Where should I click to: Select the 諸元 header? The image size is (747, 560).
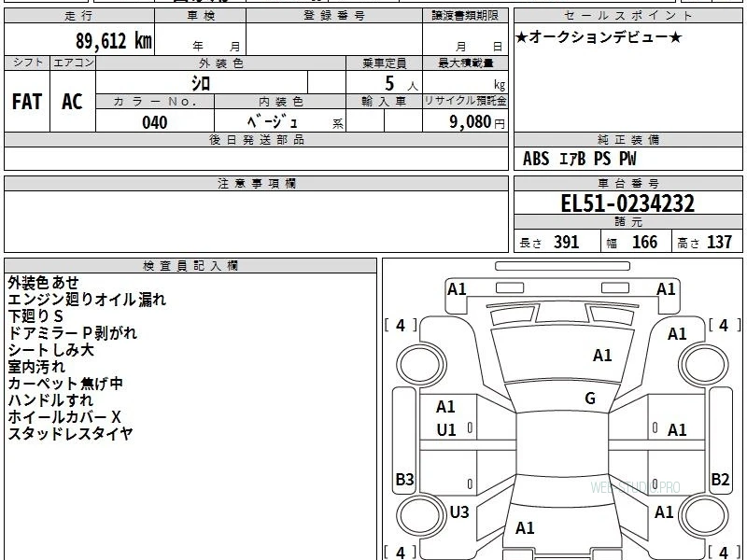627,222
